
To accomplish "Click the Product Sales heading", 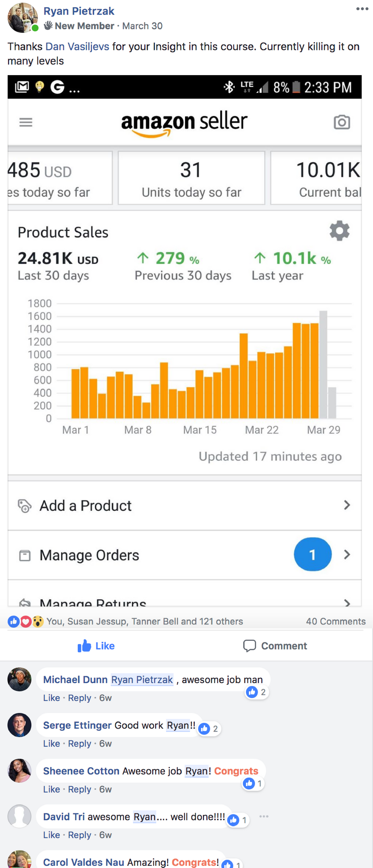I will [63, 232].
